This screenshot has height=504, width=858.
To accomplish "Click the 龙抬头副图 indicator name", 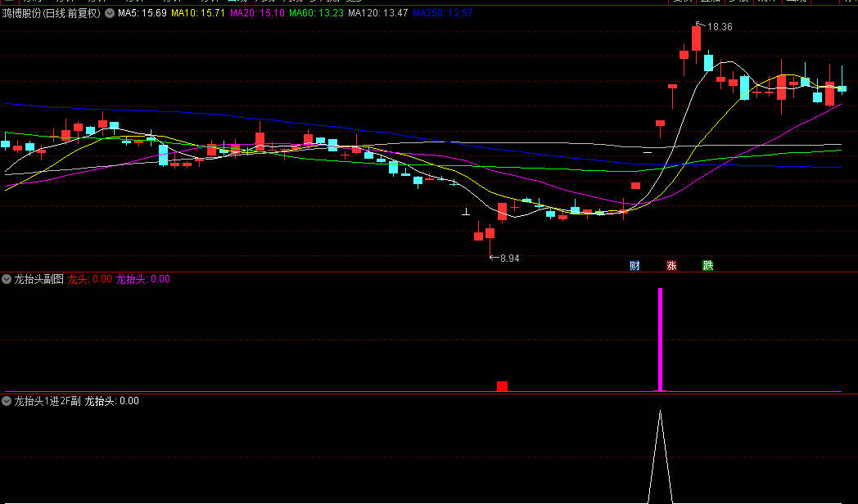I will pyautogui.click(x=38, y=279).
